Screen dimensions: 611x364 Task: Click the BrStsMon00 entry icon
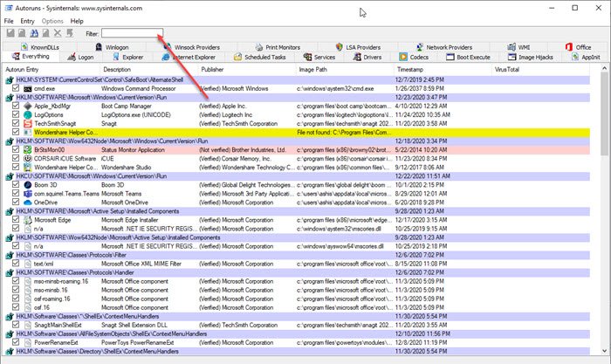[27, 150]
